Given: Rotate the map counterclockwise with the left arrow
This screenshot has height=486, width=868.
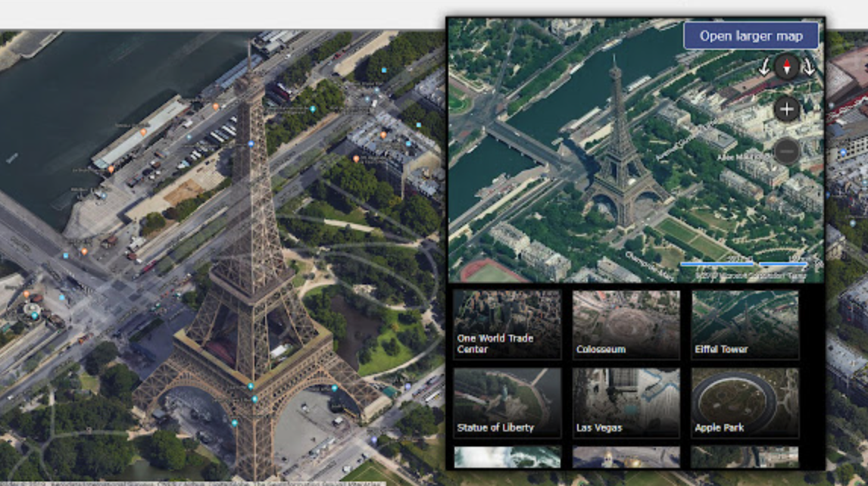Looking at the screenshot, I should click(764, 67).
